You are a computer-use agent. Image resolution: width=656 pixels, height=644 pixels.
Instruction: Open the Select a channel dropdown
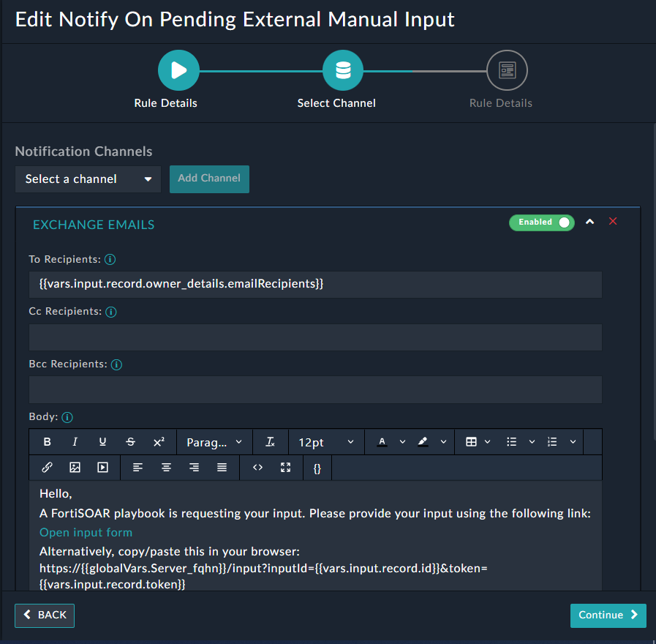[x=88, y=179]
